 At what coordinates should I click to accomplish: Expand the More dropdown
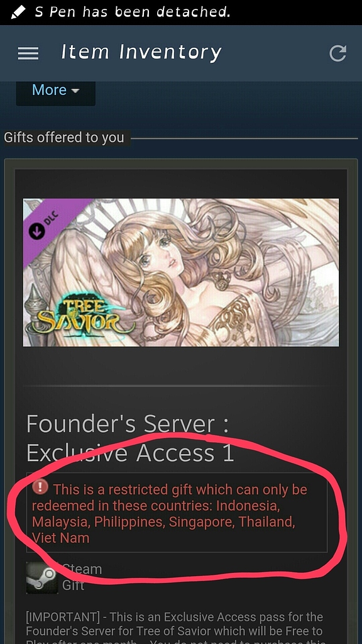pyautogui.click(x=56, y=91)
